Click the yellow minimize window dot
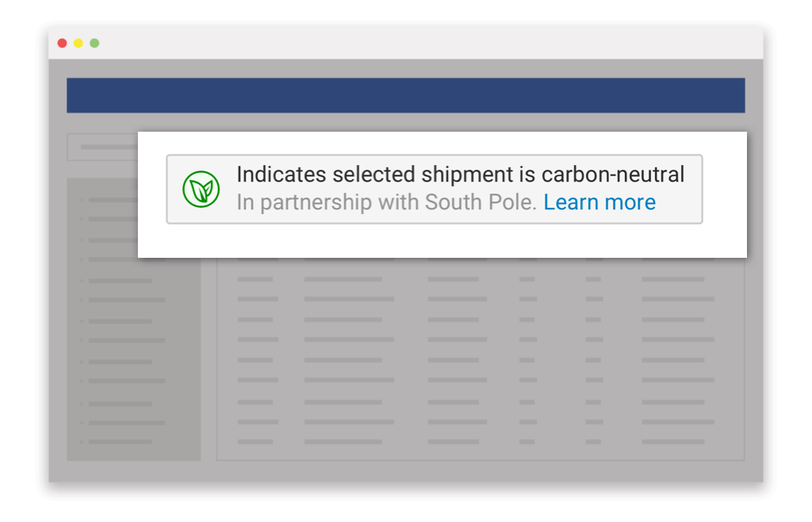Image resolution: width=812 pixels, height=522 pixels. point(79,43)
